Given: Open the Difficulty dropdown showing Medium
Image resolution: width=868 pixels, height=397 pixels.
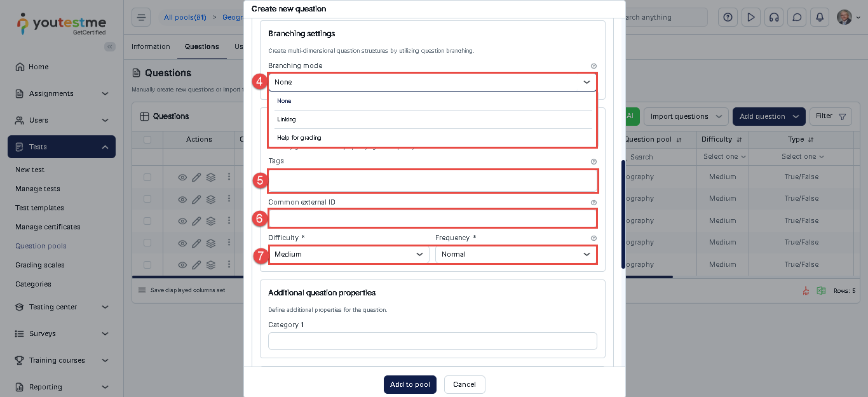Looking at the screenshot, I should pyautogui.click(x=349, y=254).
